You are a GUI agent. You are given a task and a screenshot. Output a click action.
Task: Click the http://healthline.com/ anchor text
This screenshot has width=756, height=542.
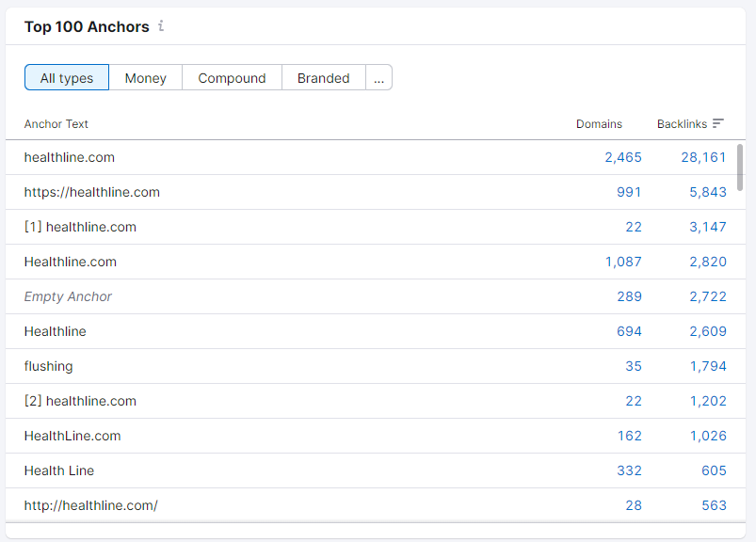click(x=90, y=505)
